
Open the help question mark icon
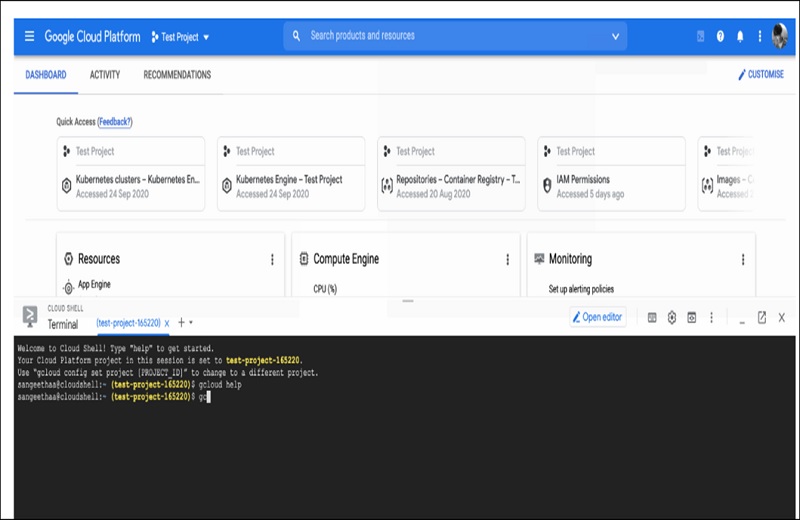720,36
